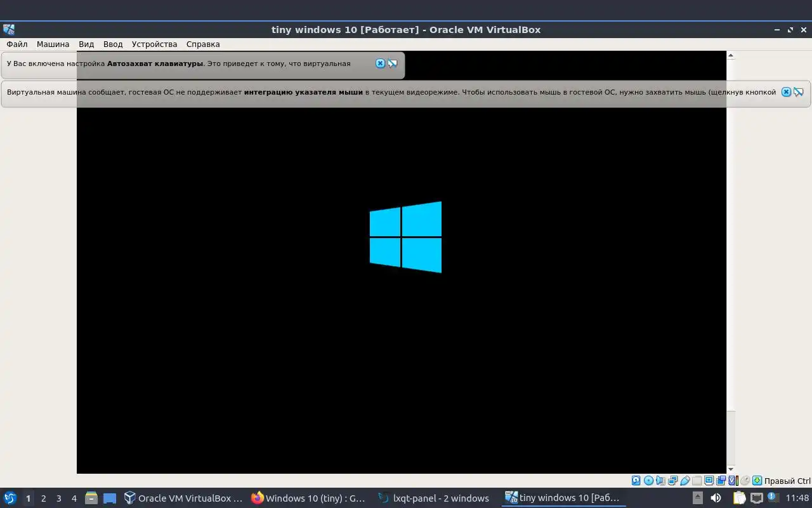The image size is (812, 508).
Task: Click the notification alert tray icon
Action: 773,497
